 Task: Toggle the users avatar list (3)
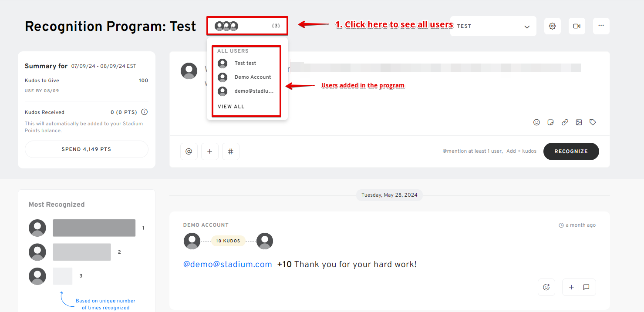click(247, 26)
